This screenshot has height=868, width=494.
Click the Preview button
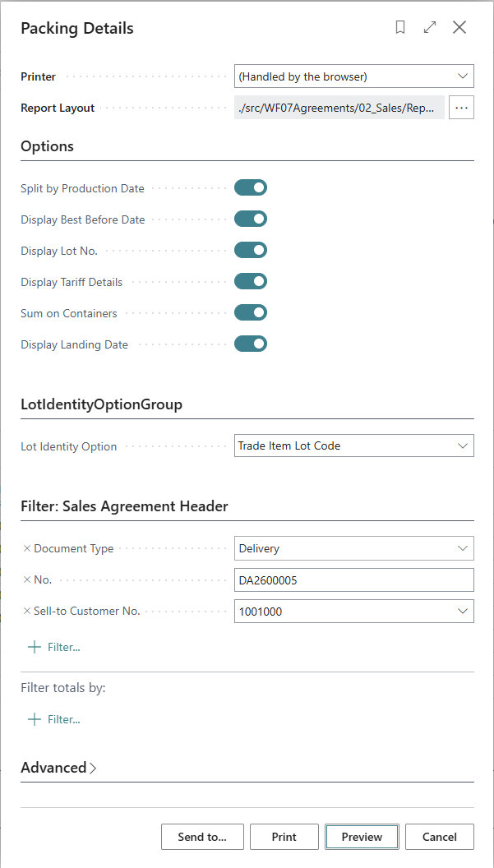(x=362, y=837)
